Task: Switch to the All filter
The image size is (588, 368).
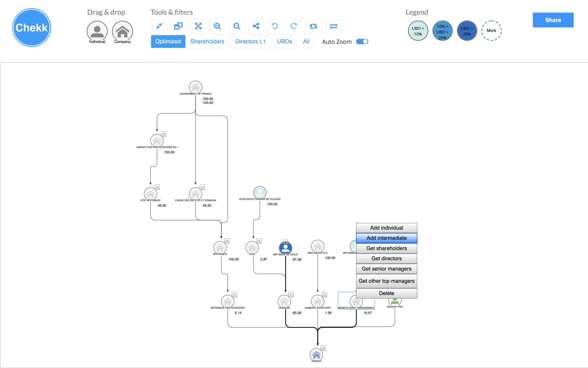Action: (306, 41)
